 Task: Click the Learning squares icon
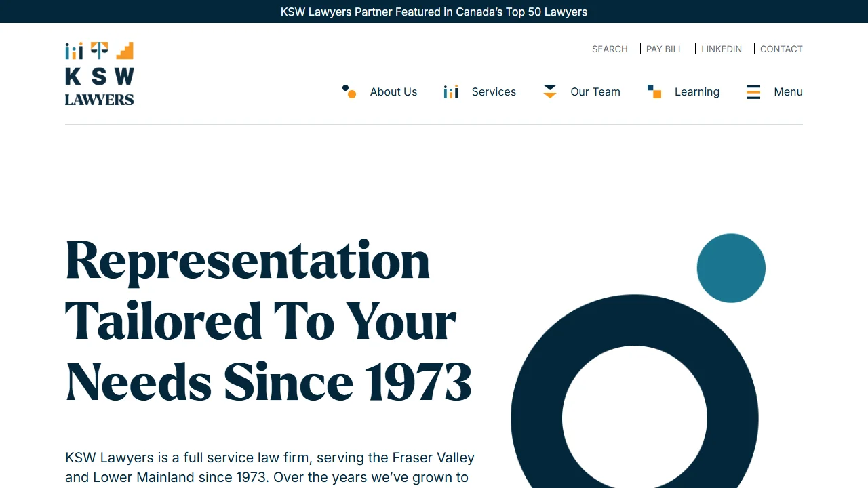(x=654, y=91)
